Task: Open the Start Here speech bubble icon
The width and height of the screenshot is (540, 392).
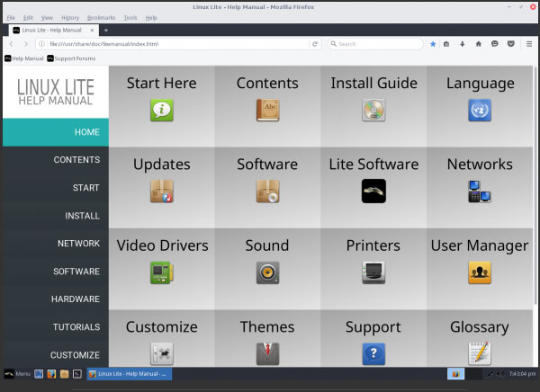Action: 161,110
